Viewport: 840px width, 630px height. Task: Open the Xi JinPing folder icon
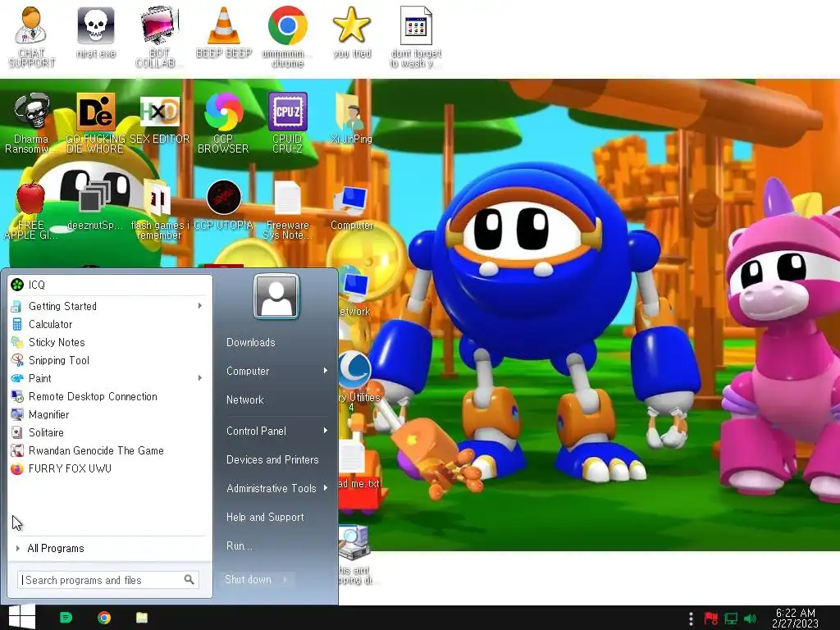(x=351, y=118)
